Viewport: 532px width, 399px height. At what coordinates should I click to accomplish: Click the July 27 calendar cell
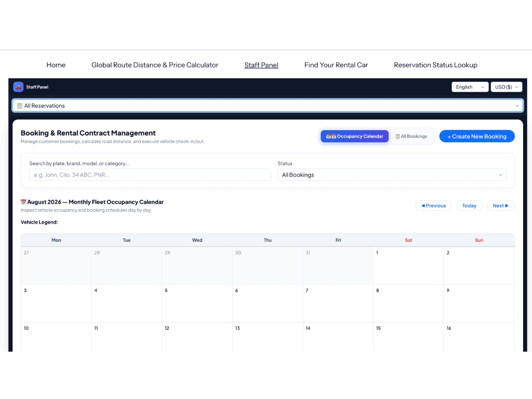pos(56,266)
